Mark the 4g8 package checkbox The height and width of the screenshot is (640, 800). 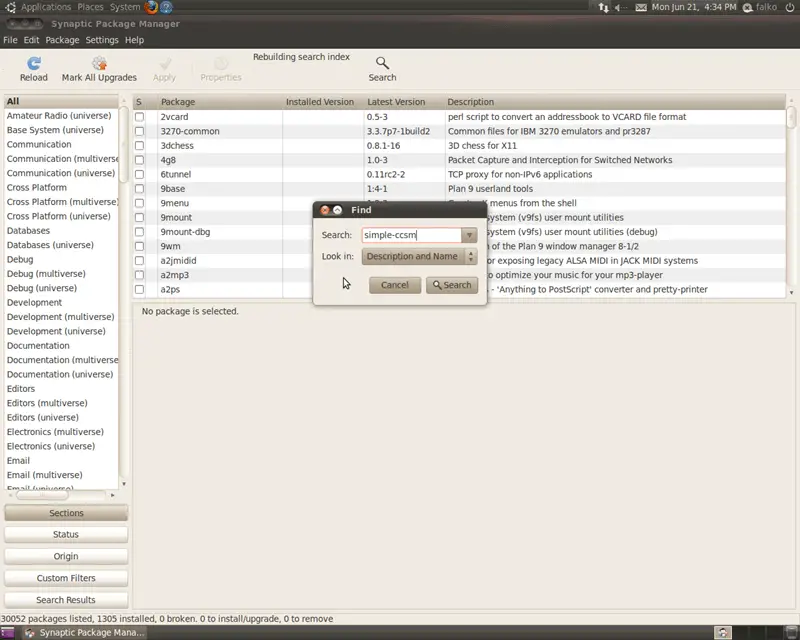[139, 160]
